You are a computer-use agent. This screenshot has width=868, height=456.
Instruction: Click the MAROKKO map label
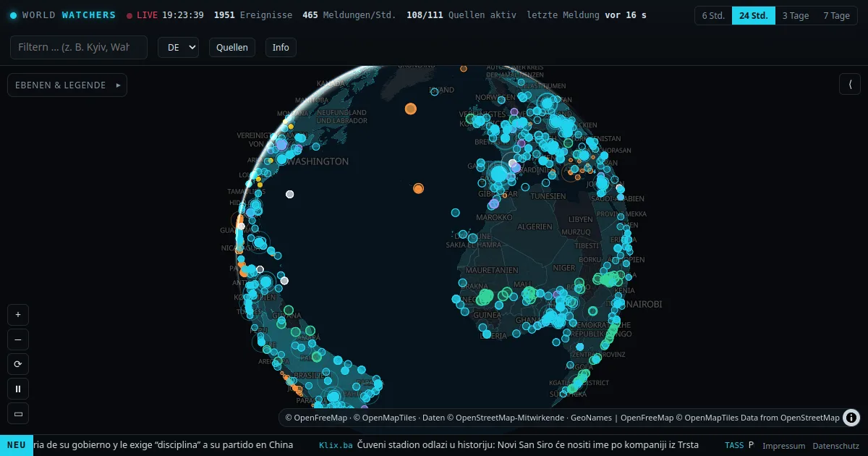(x=494, y=217)
